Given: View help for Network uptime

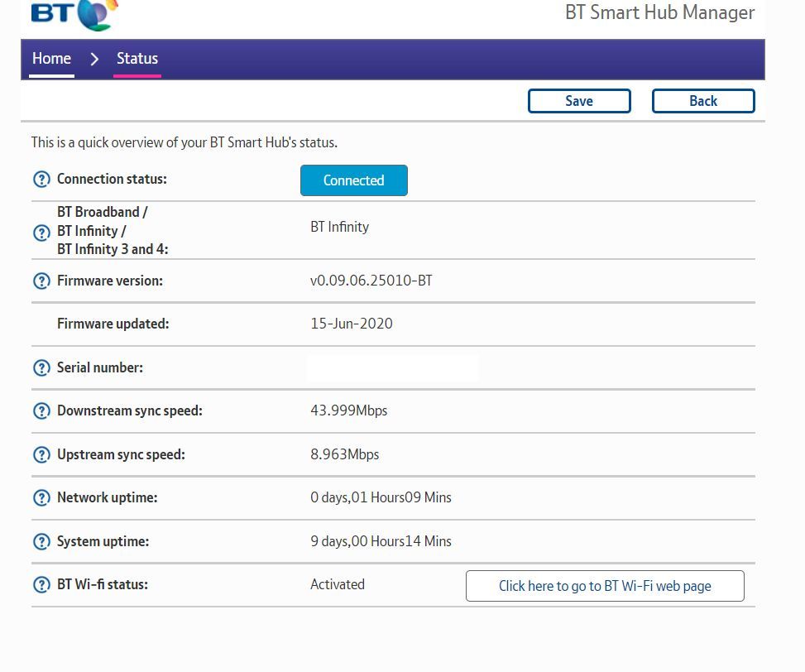Looking at the screenshot, I should (41, 498).
